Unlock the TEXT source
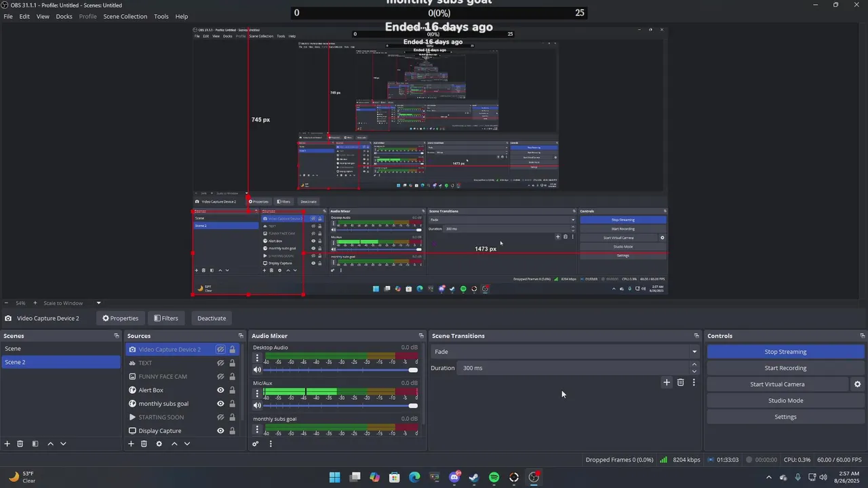The height and width of the screenshot is (488, 868). click(232, 363)
